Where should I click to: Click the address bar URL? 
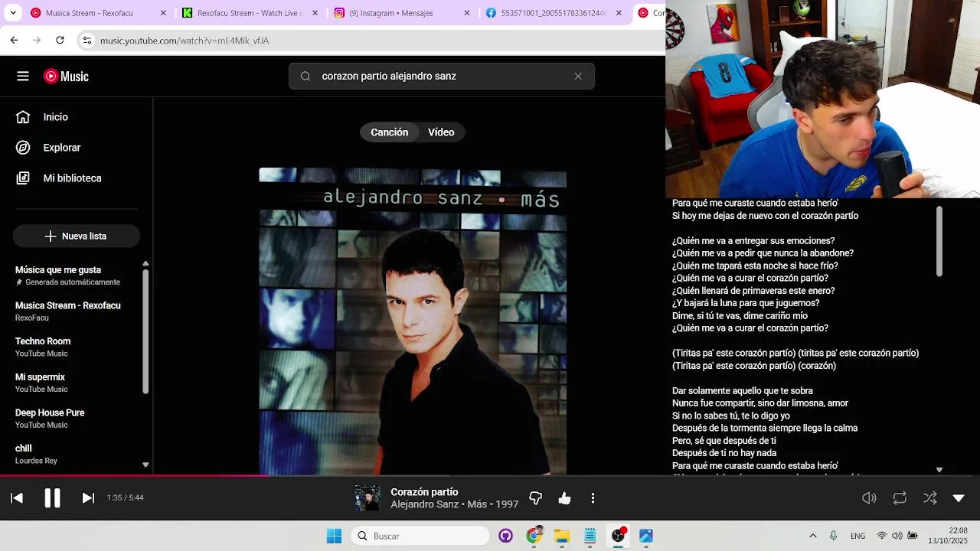point(185,41)
